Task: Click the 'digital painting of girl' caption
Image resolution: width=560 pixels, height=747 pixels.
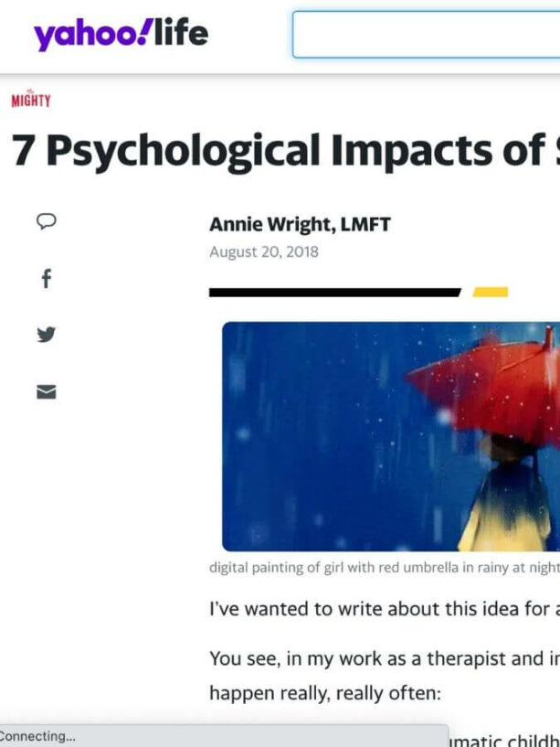Action: 385,568
